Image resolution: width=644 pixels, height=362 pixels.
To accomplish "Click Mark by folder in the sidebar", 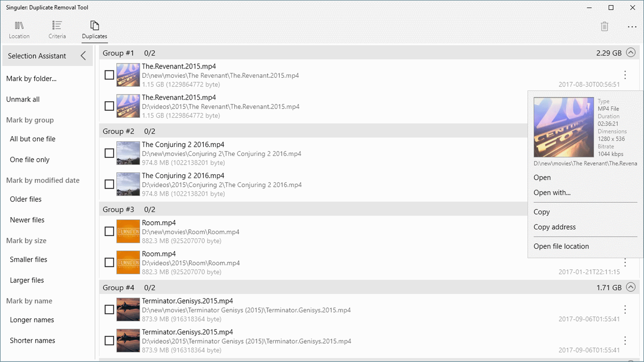I will (31, 78).
